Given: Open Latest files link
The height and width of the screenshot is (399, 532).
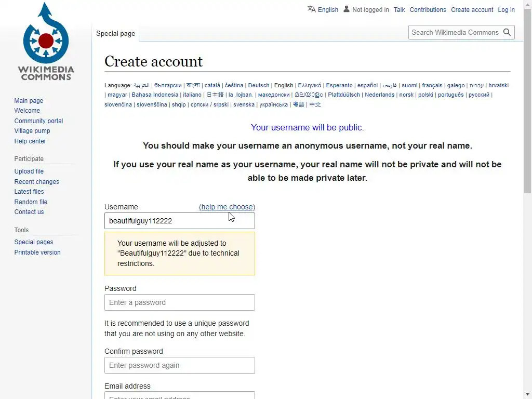Looking at the screenshot, I should (29, 192).
